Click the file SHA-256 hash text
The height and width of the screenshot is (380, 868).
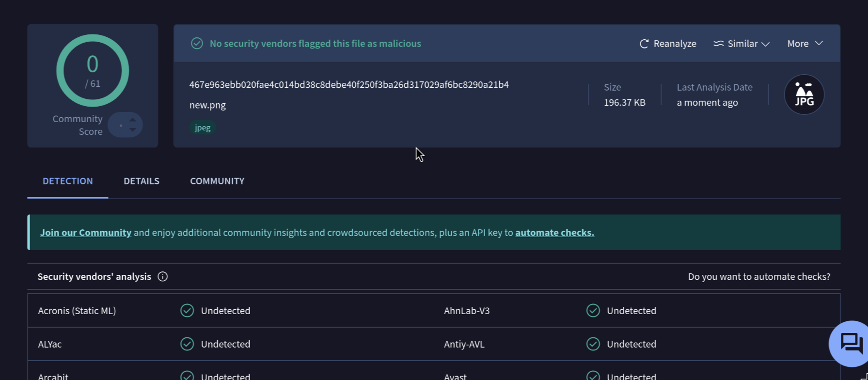click(x=349, y=85)
